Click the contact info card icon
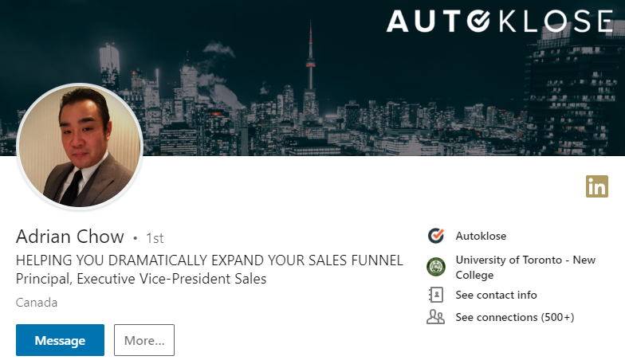 (x=435, y=295)
